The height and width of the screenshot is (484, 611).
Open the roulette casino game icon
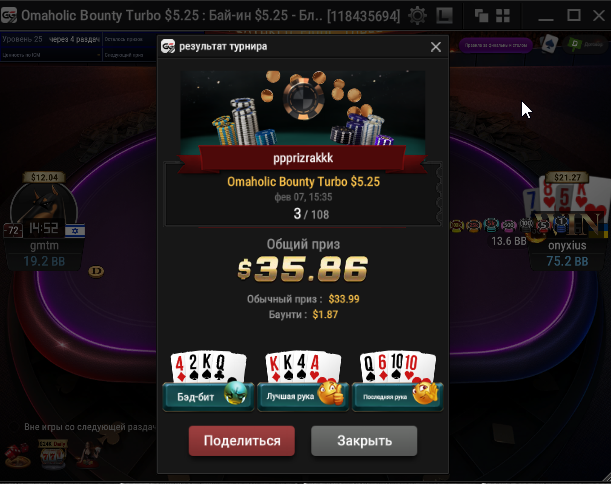coord(18,455)
